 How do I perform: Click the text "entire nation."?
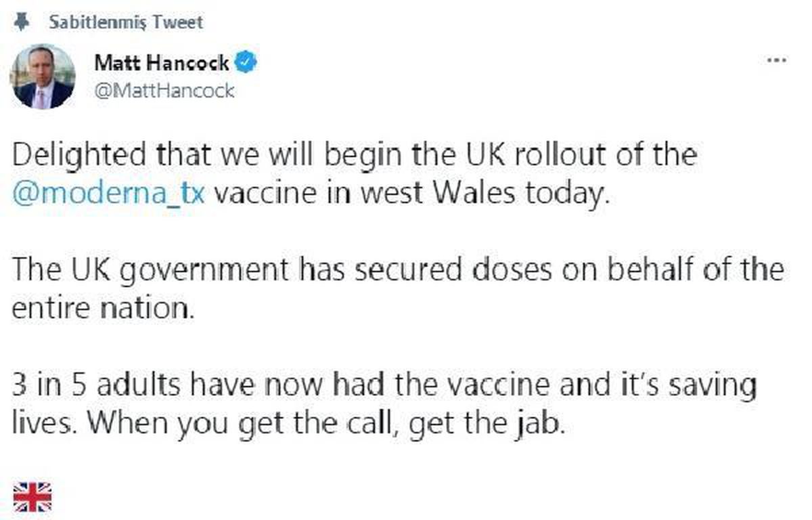click(103, 308)
